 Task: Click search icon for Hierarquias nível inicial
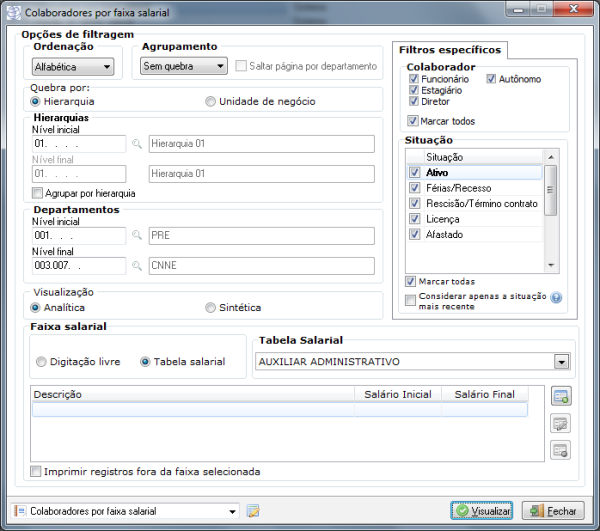point(137,144)
